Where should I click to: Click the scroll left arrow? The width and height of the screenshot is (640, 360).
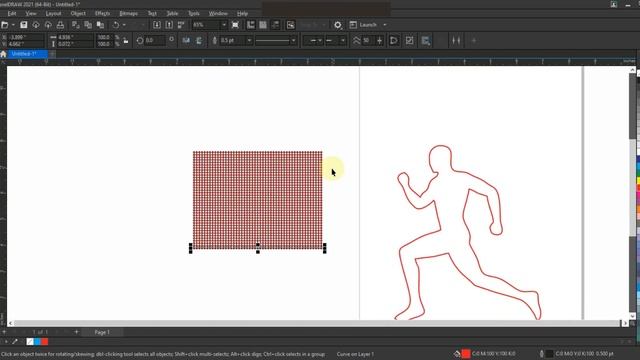(x=10, y=323)
